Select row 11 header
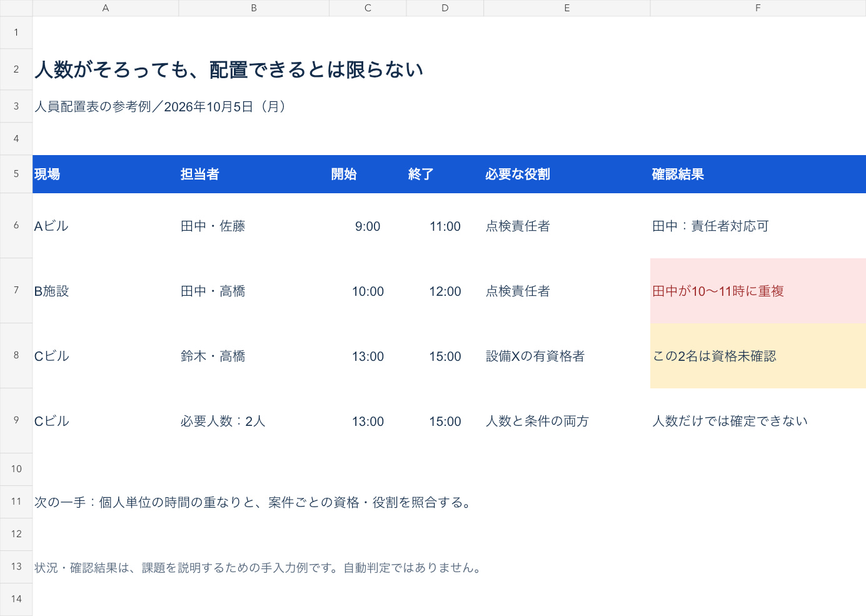 pyautogui.click(x=16, y=502)
